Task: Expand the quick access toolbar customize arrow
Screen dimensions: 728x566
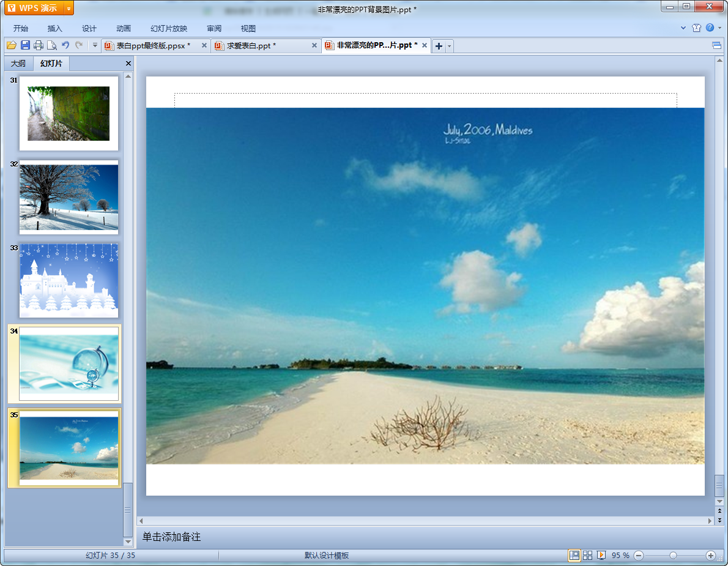Action: 95,45
